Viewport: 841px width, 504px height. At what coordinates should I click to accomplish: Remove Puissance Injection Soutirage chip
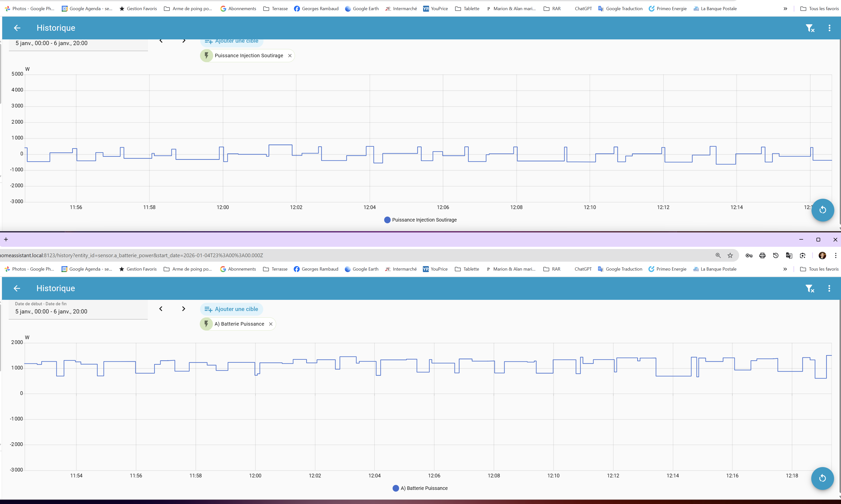[290, 56]
